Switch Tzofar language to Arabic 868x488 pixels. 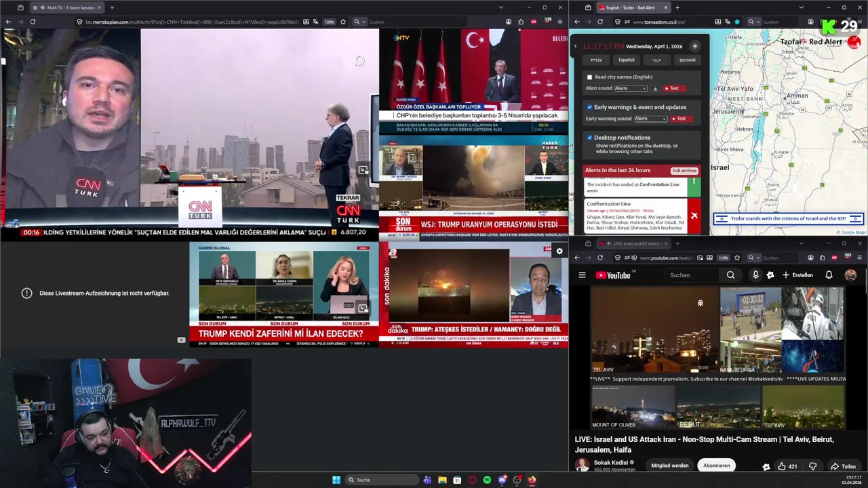coord(656,60)
